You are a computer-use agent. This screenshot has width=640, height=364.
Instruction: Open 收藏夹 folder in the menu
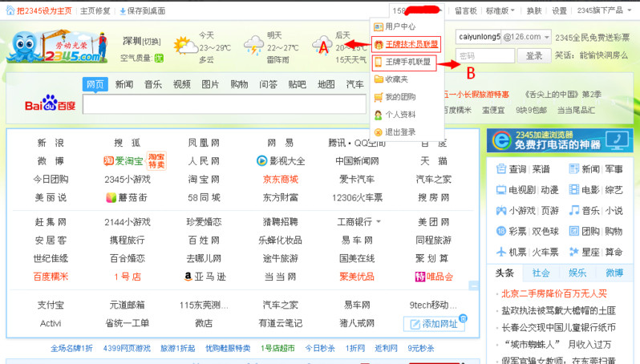(396, 79)
